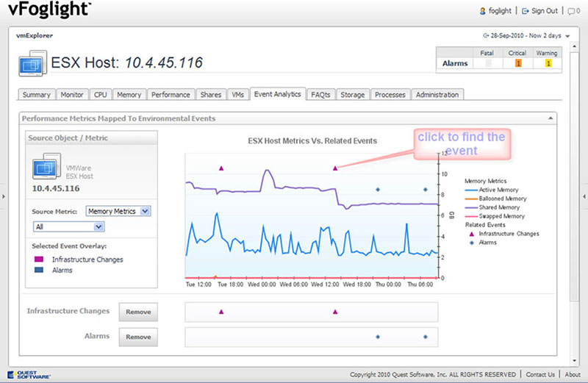Click the fatal alarm count cell
588x383 pixels.
pyautogui.click(x=488, y=63)
